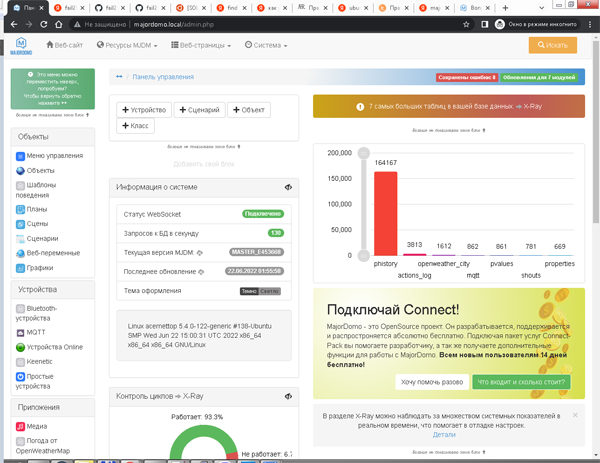Toggle Контроль циклов panel move icon

pyautogui.click(x=288, y=396)
